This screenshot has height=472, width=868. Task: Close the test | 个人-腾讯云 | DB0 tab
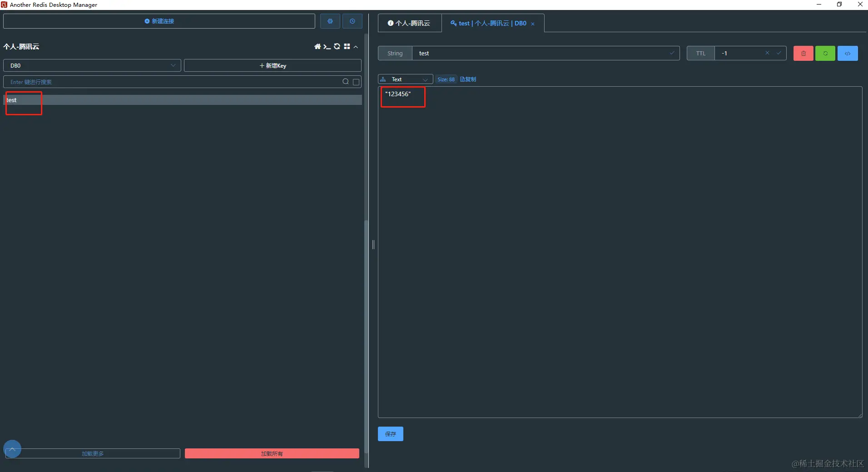tap(533, 24)
